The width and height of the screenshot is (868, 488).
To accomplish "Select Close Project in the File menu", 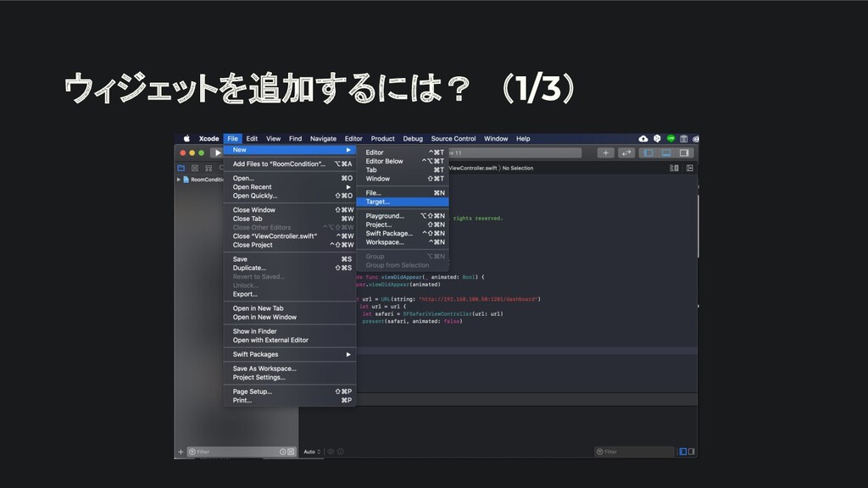I will [290, 245].
